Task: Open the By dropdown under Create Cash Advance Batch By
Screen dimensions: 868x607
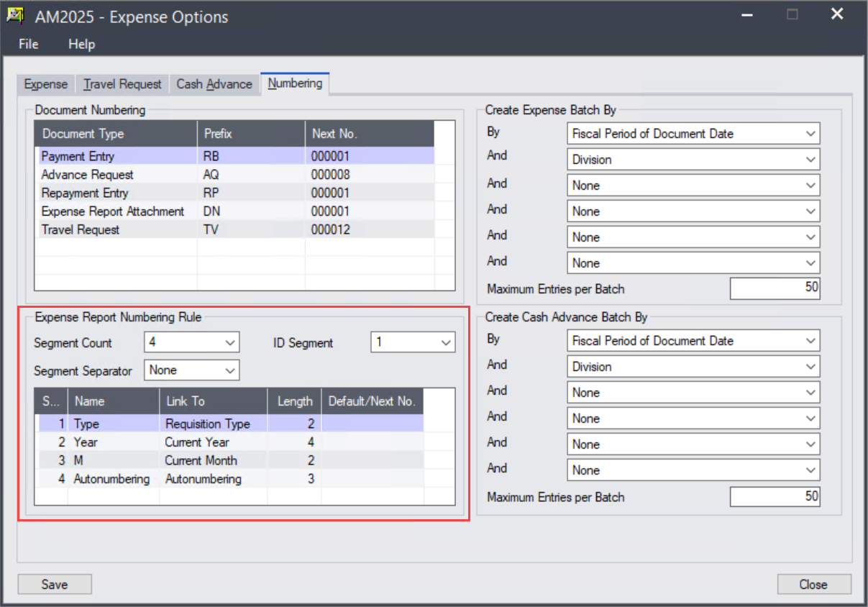Action: pyautogui.click(x=693, y=340)
